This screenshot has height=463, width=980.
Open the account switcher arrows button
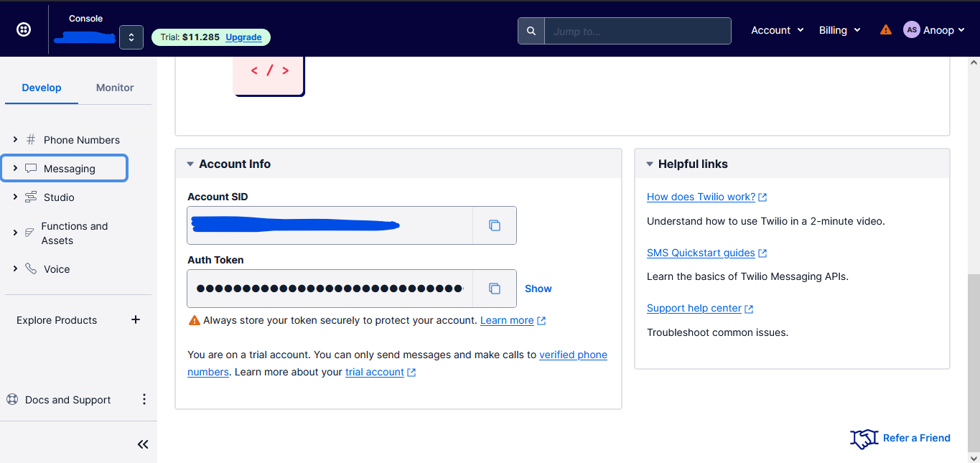(131, 37)
